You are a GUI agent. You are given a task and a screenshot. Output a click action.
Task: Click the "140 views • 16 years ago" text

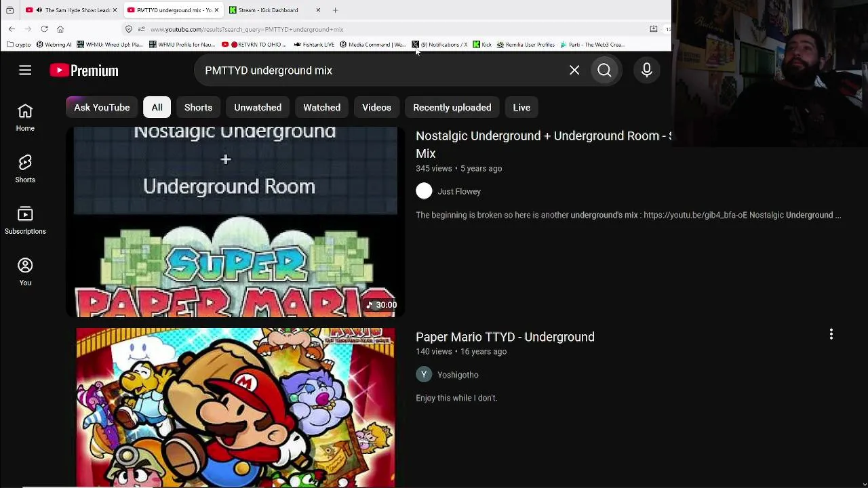pyautogui.click(x=461, y=351)
